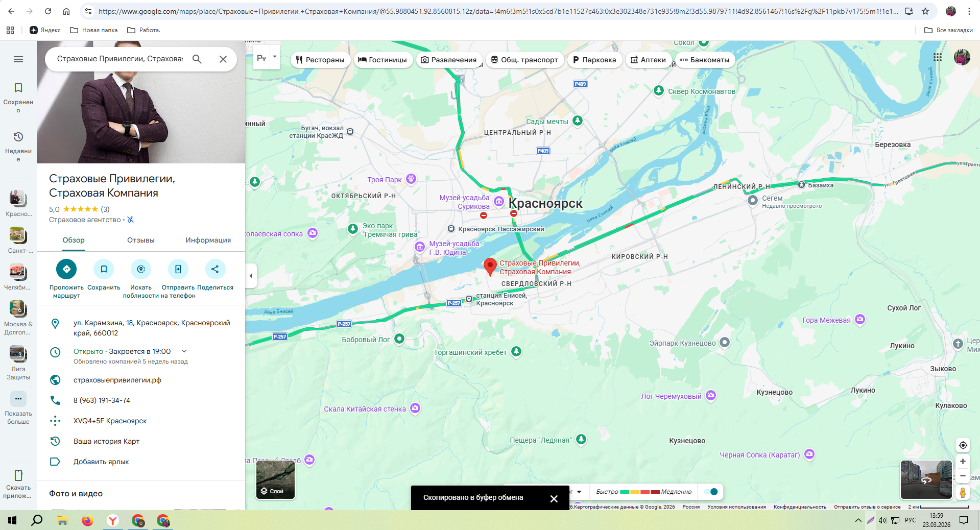Filter map by Аптеки chip
Viewport: 980px width, 530px height.
649,60
